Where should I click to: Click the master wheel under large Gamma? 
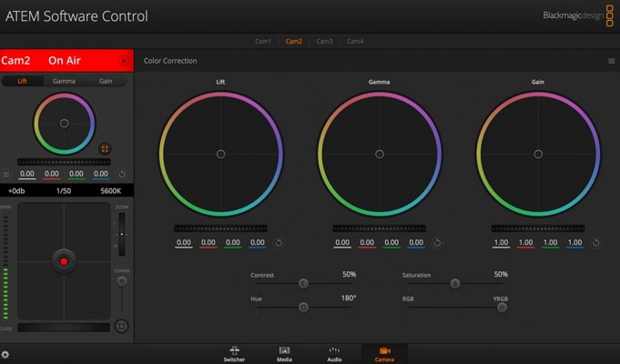click(x=380, y=228)
